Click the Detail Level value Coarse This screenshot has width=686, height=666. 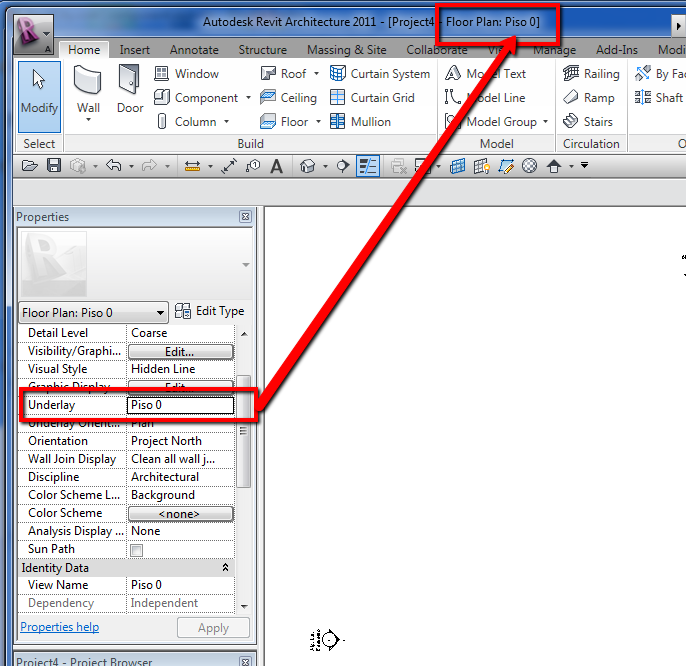click(x=180, y=333)
